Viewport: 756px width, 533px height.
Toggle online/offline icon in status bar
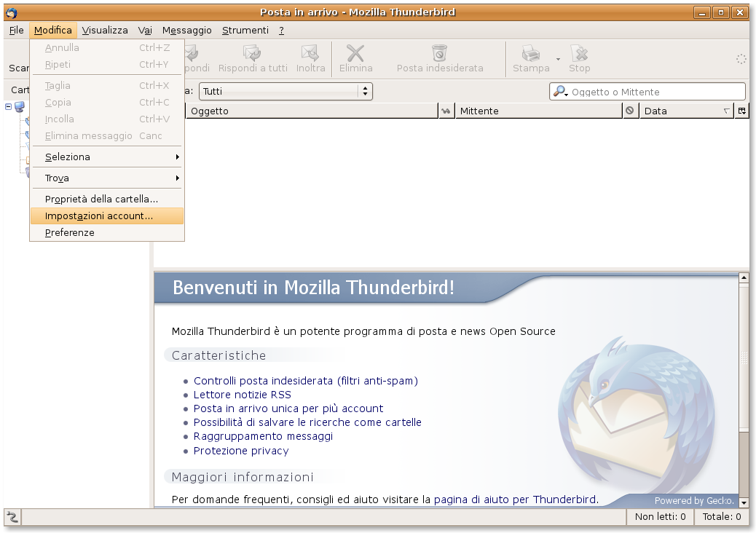click(x=12, y=517)
